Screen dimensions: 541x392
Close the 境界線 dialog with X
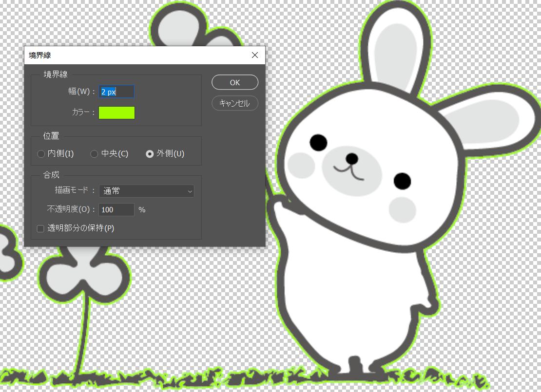(x=255, y=55)
